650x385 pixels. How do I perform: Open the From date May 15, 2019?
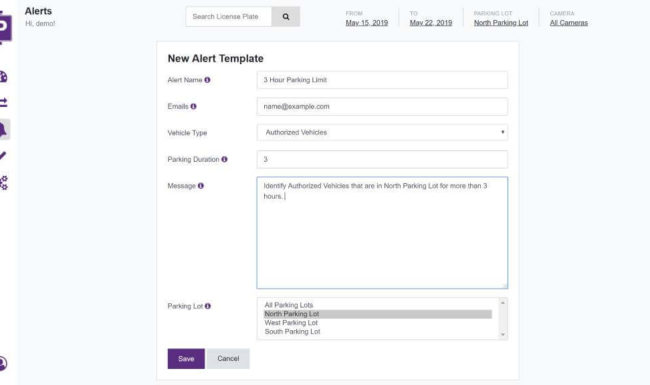coord(367,23)
